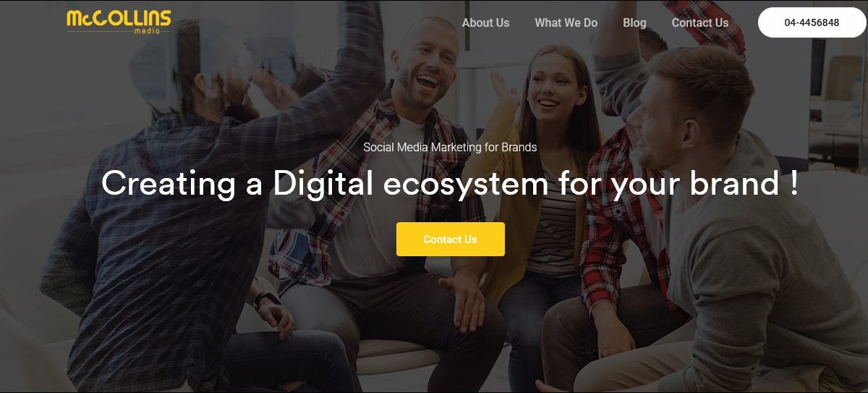Click the 04-4456848 phone number button
The height and width of the screenshot is (393, 868).
(x=812, y=22)
